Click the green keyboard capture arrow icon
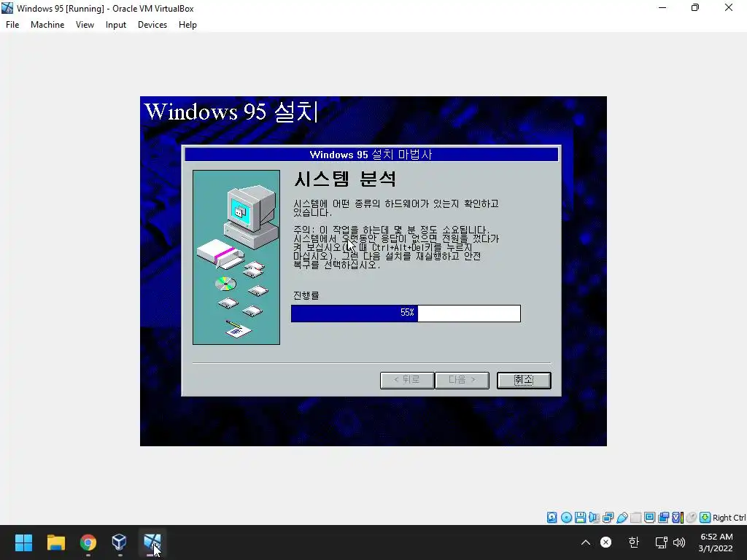Viewport: 747px width, 560px height. click(705, 518)
